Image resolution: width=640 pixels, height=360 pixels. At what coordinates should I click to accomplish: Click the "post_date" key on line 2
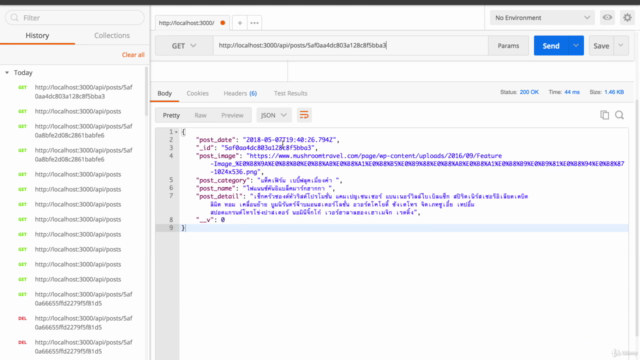point(216,140)
